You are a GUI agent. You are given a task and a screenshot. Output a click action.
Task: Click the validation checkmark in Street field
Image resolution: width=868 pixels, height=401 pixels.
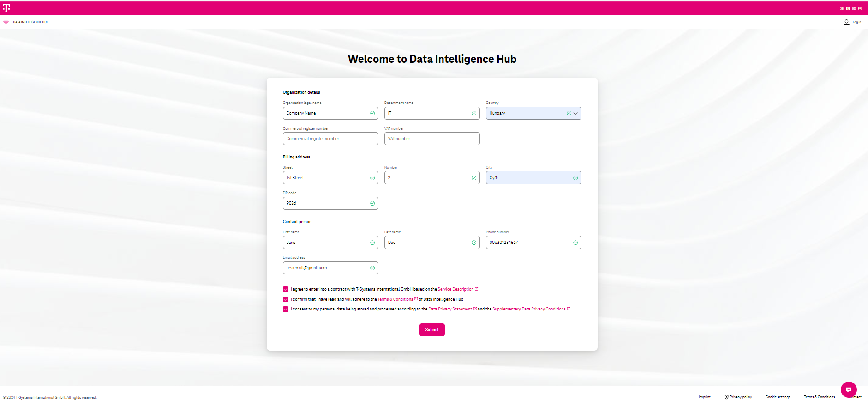(372, 178)
